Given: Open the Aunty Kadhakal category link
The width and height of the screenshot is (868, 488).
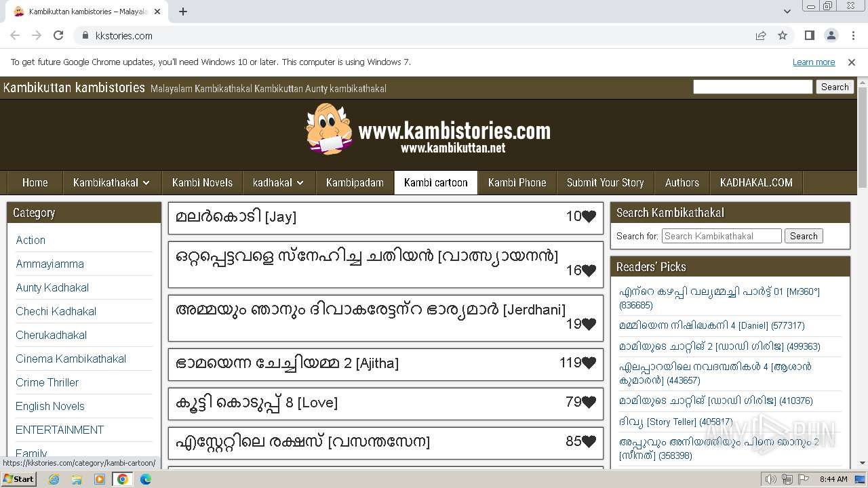Looking at the screenshot, I should (x=52, y=287).
